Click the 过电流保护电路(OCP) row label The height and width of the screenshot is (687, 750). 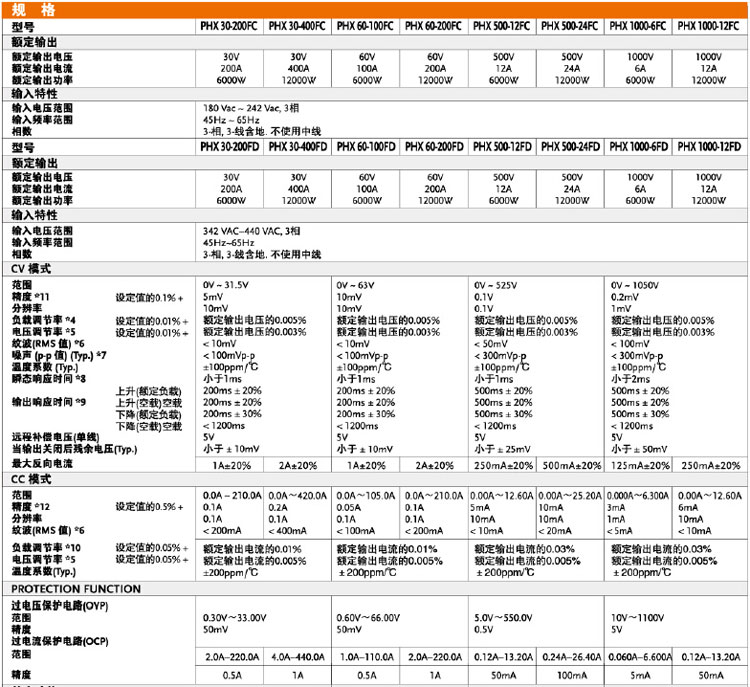pyautogui.click(x=60, y=640)
